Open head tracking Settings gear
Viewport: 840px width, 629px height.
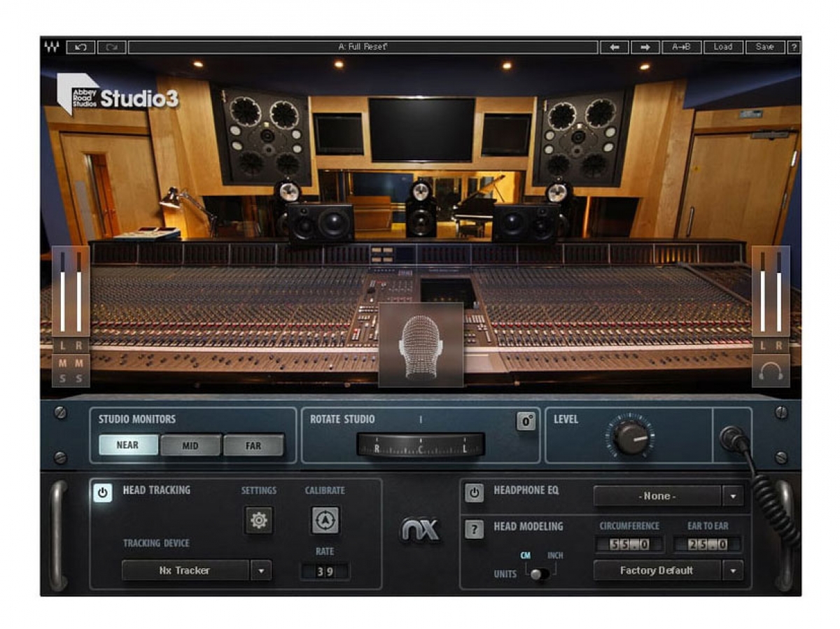click(259, 521)
